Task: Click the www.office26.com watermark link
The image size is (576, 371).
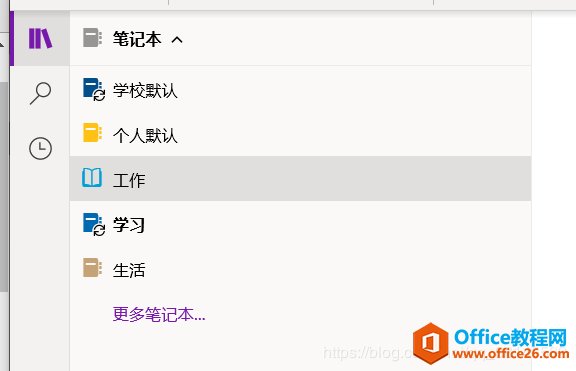Action: (x=511, y=354)
